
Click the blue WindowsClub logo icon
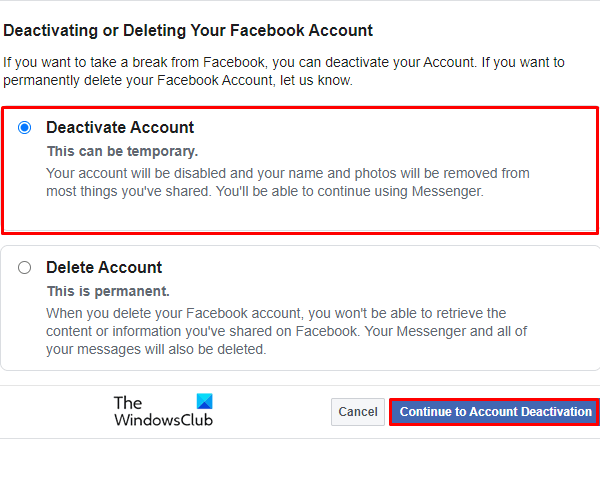(x=204, y=402)
